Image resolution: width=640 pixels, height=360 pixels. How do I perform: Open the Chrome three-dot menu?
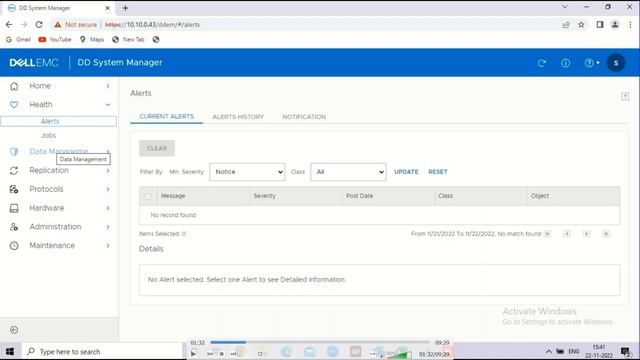tap(630, 25)
